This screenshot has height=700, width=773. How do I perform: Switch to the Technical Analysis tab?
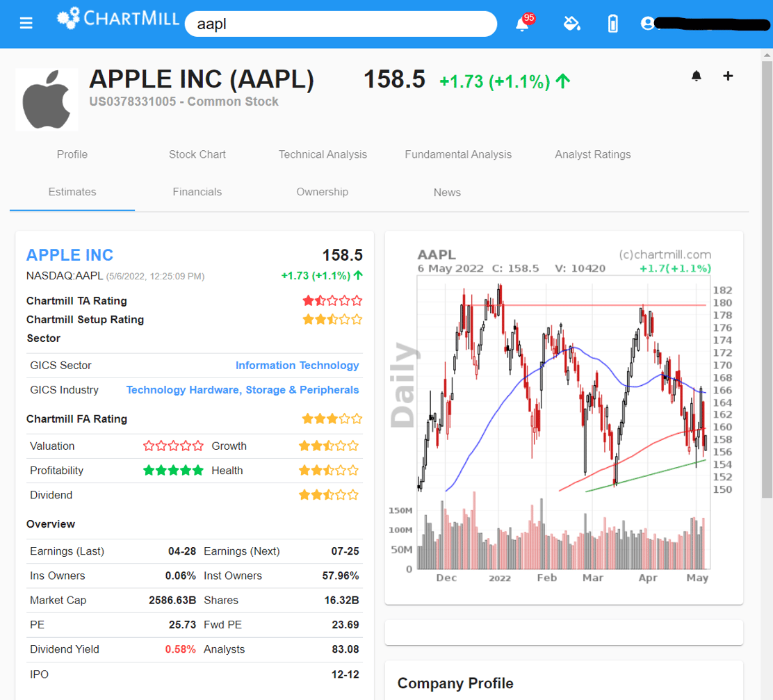(x=323, y=154)
